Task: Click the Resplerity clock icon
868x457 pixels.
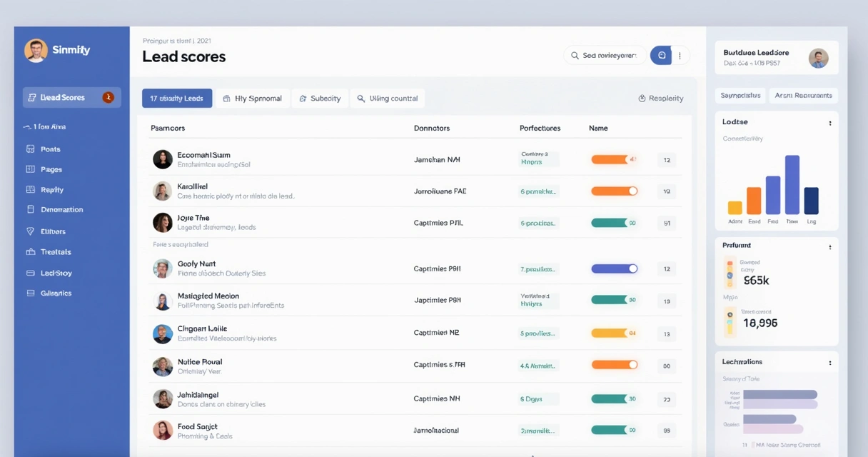Action: (642, 99)
